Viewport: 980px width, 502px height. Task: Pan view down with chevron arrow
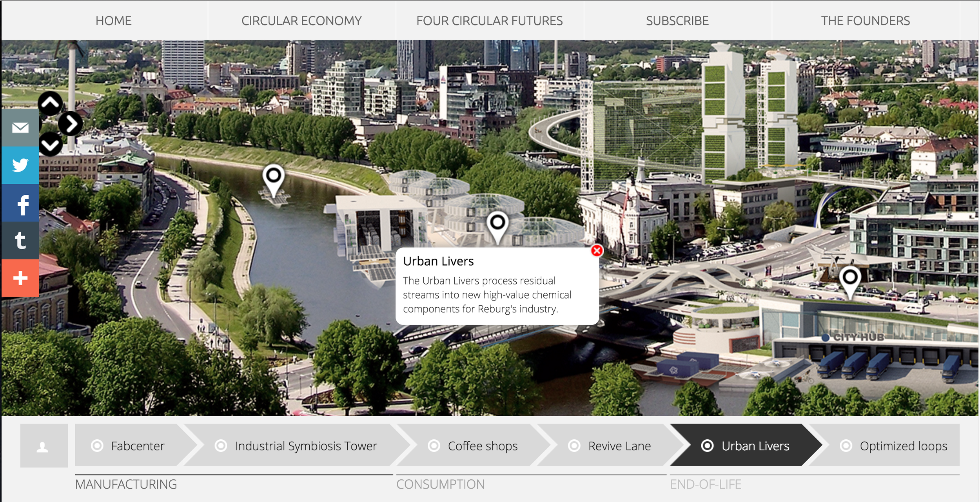50,145
